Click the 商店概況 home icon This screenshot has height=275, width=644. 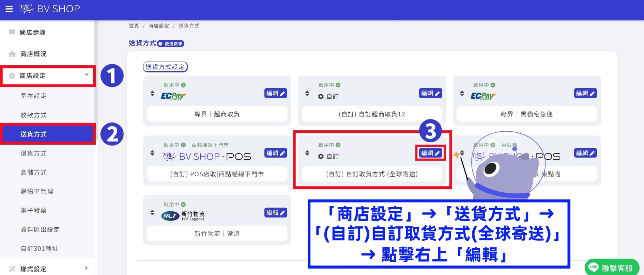[x=12, y=54]
